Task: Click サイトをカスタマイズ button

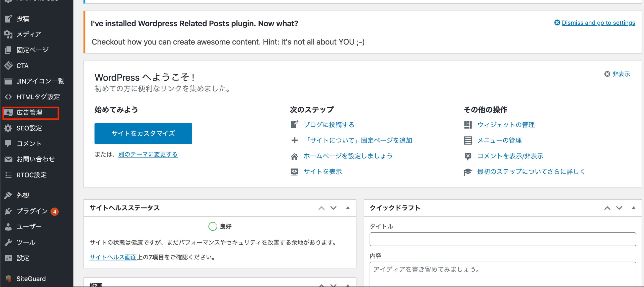Action: [x=143, y=133]
